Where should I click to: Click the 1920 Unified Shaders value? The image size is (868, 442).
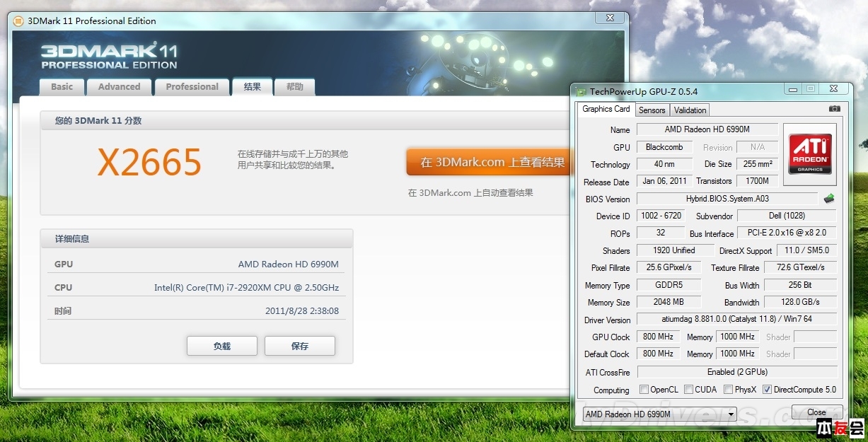674,250
